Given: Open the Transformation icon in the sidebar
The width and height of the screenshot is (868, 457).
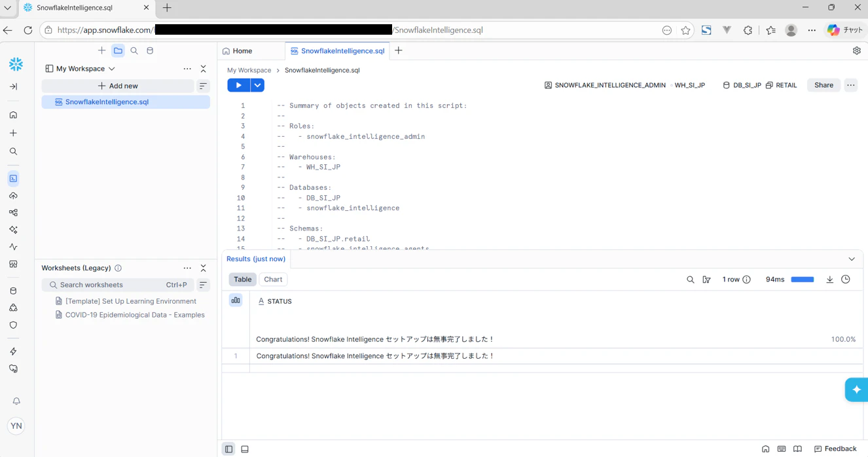Looking at the screenshot, I should click(x=13, y=213).
